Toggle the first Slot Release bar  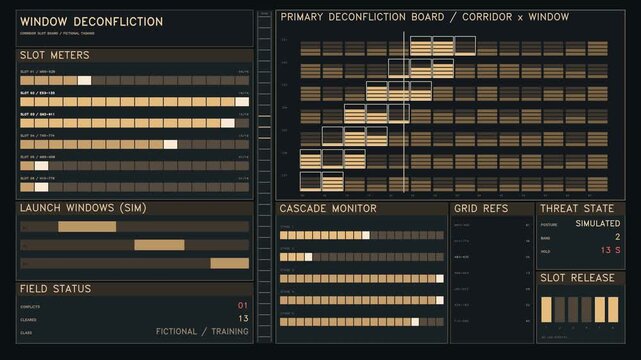tap(546, 309)
